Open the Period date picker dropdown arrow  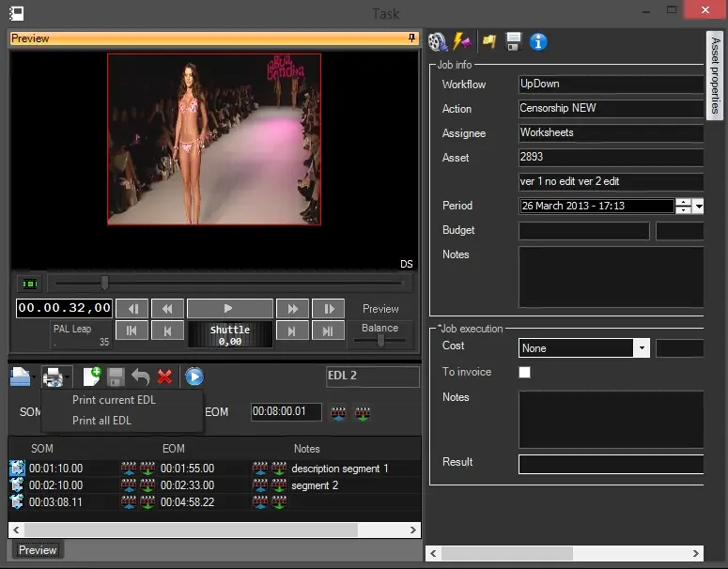point(699,206)
